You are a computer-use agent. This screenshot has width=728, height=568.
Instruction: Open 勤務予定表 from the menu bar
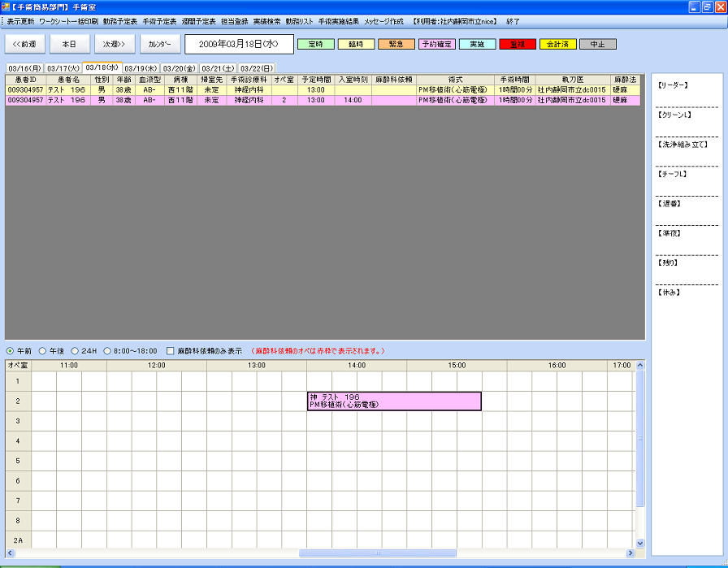[120, 21]
